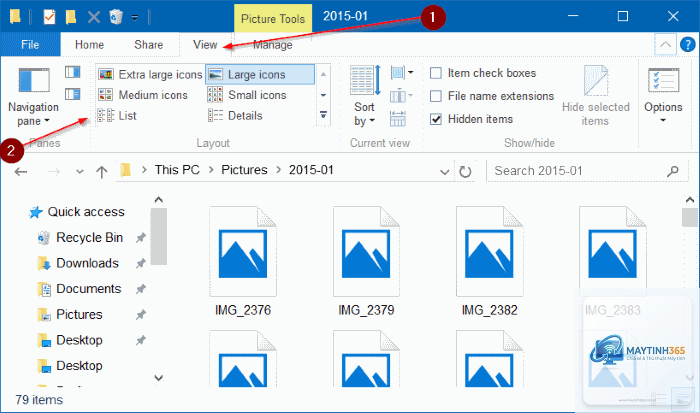This screenshot has height=413, width=700.
Task: Open Recycle Bin in navigation pane
Action: click(80, 238)
